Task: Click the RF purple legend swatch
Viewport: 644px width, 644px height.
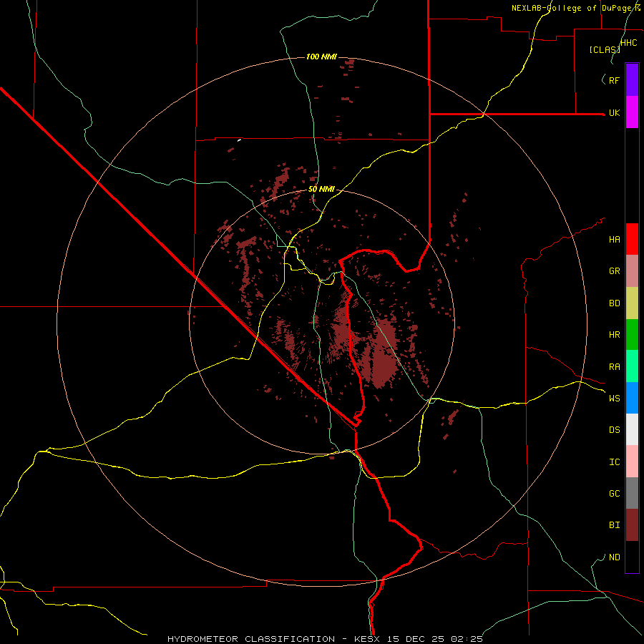Action: point(632,80)
